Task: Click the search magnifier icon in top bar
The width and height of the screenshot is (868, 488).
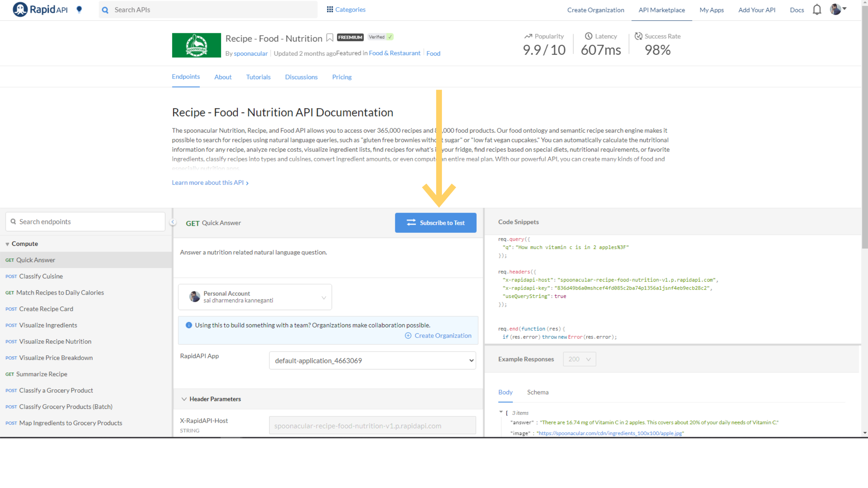Action: [105, 10]
